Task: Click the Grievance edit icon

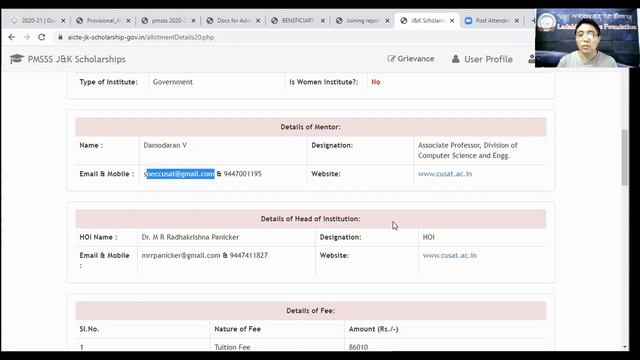Action: (x=391, y=59)
